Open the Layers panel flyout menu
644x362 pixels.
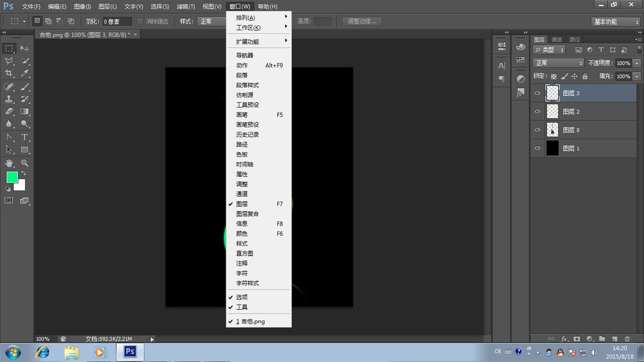pyautogui.click(x=638, y=39)
